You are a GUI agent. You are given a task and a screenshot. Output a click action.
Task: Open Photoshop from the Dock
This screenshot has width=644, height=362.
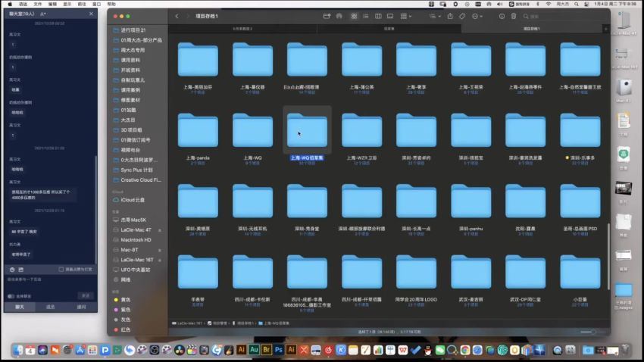tap(279, 350)
